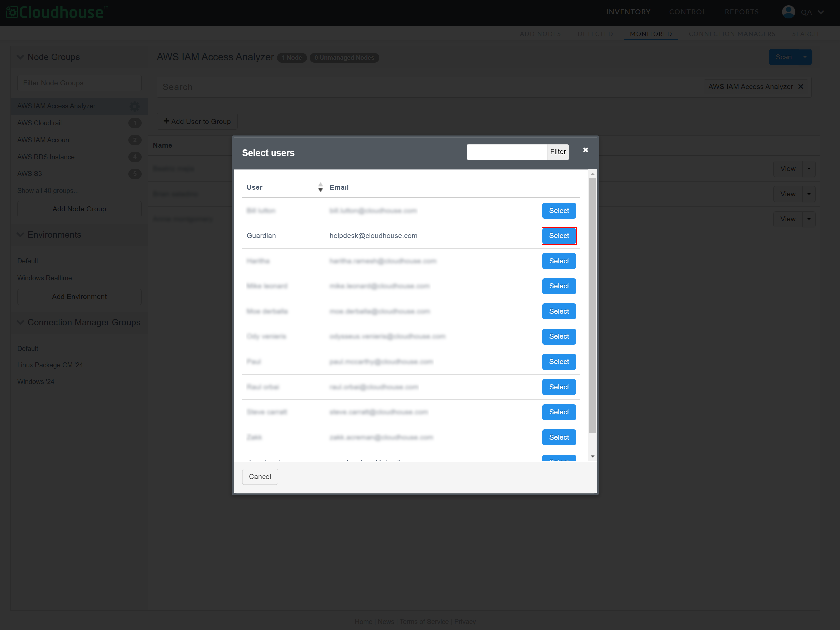
Task: Switch to the Connection Managers tab
Action: click(732, 34)
